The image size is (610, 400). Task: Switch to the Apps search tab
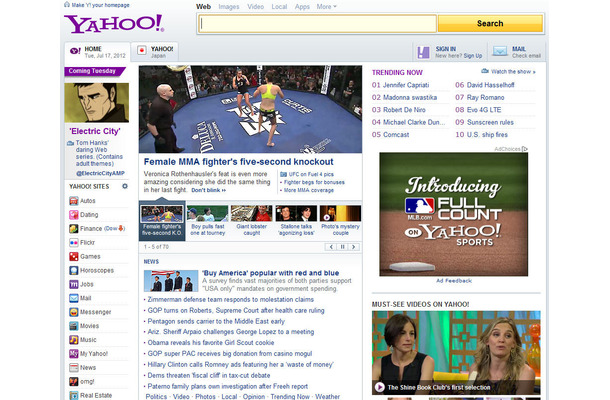[x=302, y=7]
